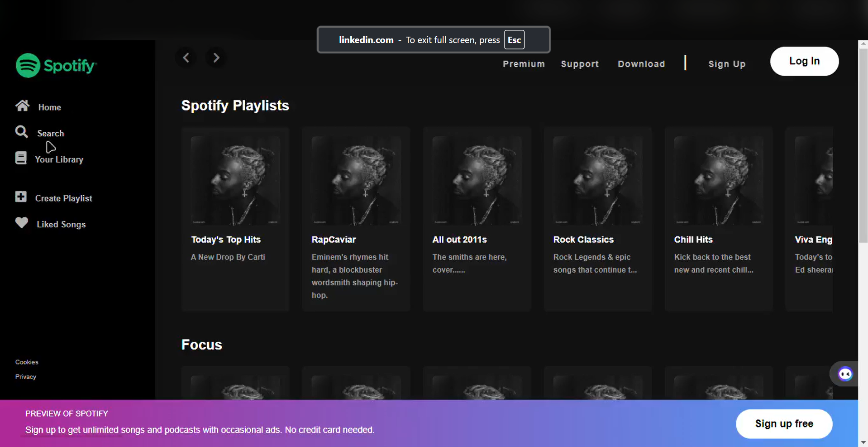The width and height of the screenshot is (868, 447).
Task: Open Liked Songs in sidebar
Action: point(61,225)
